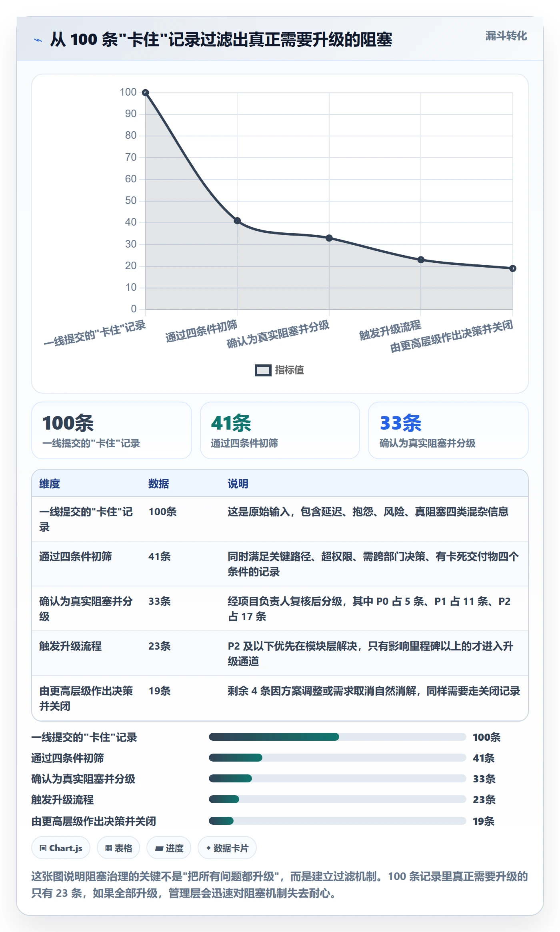Click the 23条 cell in the table
The width and height of the screenshot is (560, 932).
pos(160,646)
